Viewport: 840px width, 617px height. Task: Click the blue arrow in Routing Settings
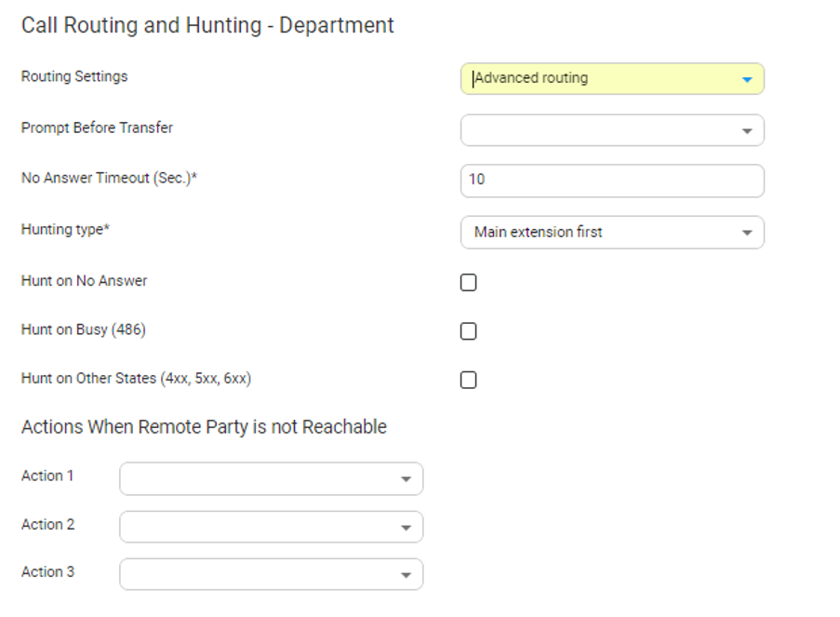pyautogui.click(x=746, y=80)
